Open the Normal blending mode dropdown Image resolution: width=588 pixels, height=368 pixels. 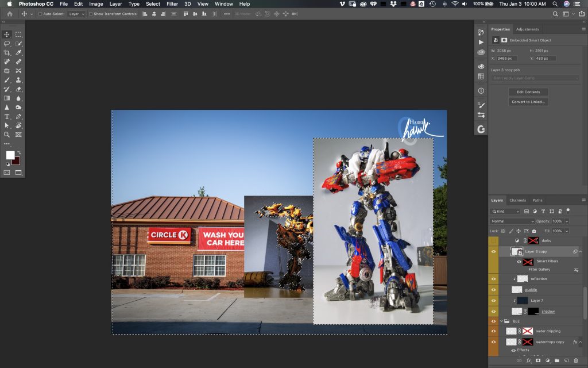point(512,221)
